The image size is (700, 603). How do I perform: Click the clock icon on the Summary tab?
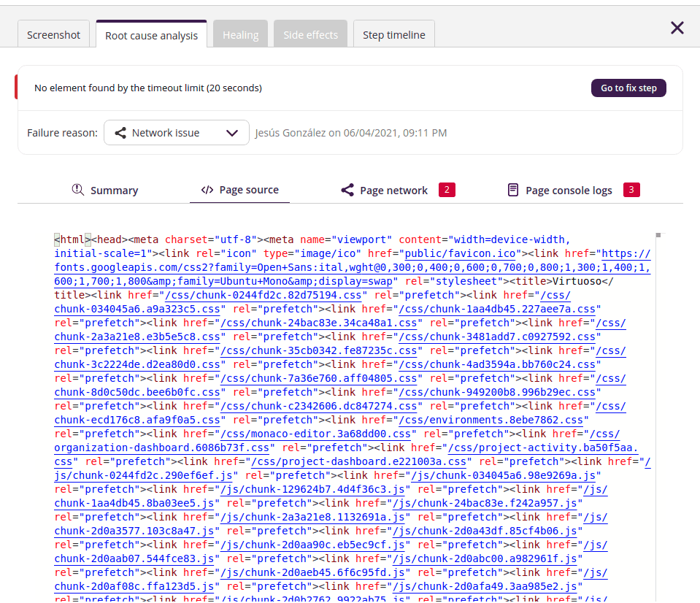pyautogui.click(x=78, y=190)
